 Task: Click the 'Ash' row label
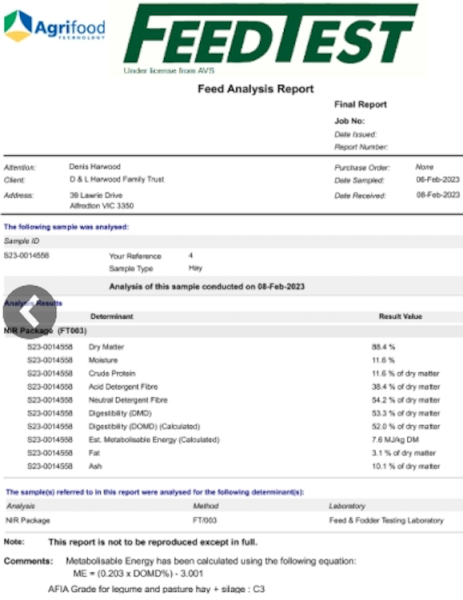(95, 466)
